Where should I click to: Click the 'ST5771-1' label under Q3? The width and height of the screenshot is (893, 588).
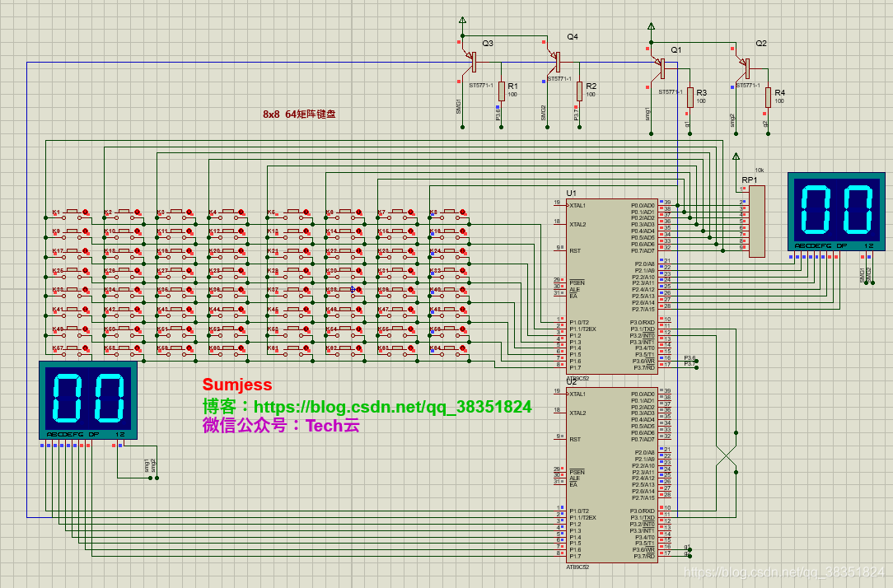coord(481,86)
